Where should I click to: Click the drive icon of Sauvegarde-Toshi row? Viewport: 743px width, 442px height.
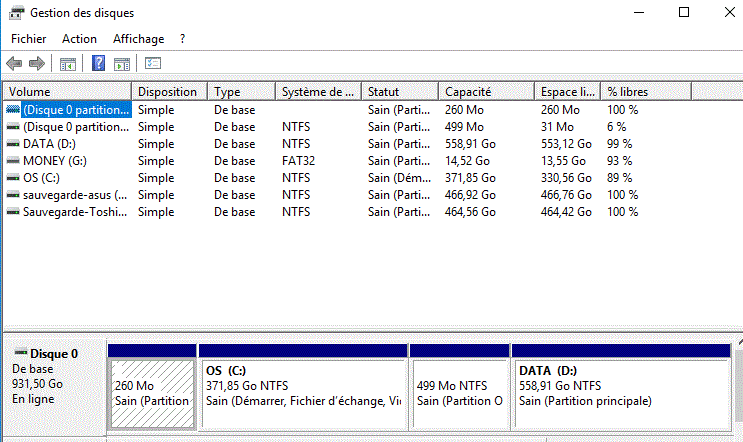pos(13,212)
